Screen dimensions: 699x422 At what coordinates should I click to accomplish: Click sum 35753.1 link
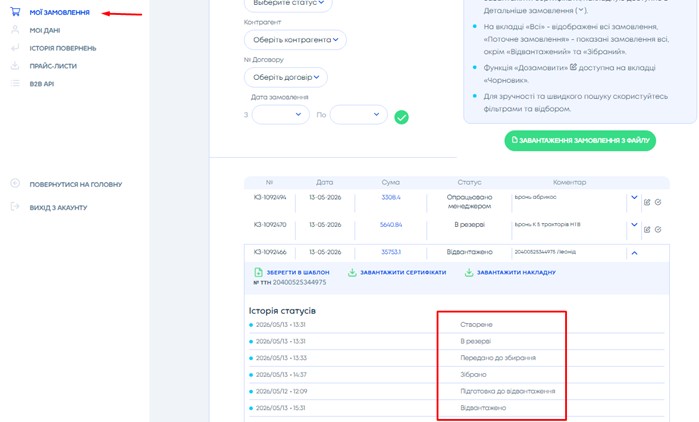pos(391,252)
